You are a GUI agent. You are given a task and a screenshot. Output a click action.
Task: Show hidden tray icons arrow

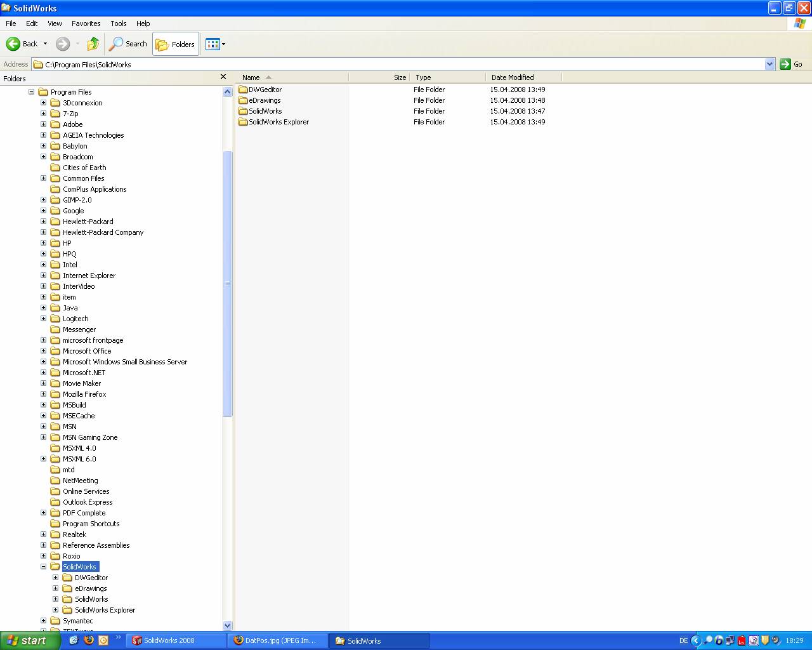coord(696,640)
